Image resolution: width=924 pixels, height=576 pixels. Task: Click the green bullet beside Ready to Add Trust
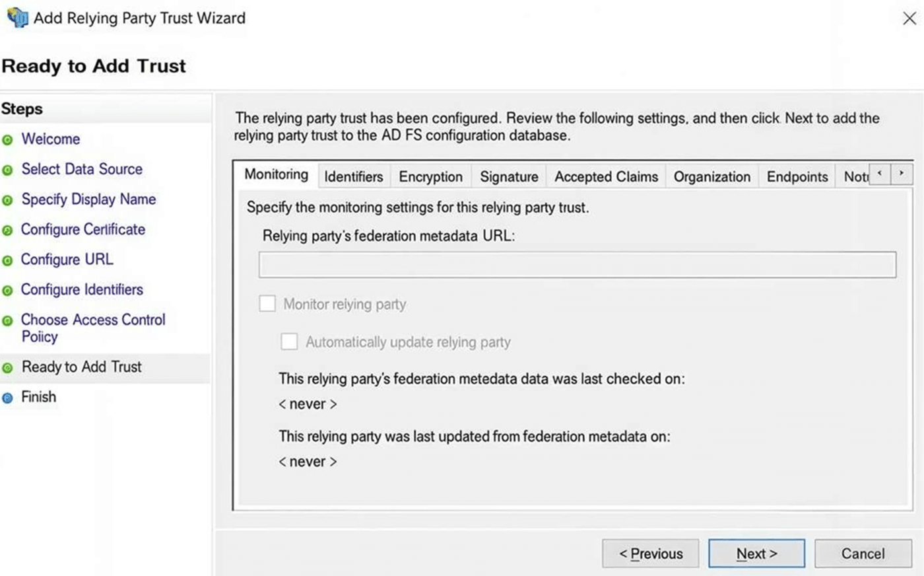[x=8, y=368]
